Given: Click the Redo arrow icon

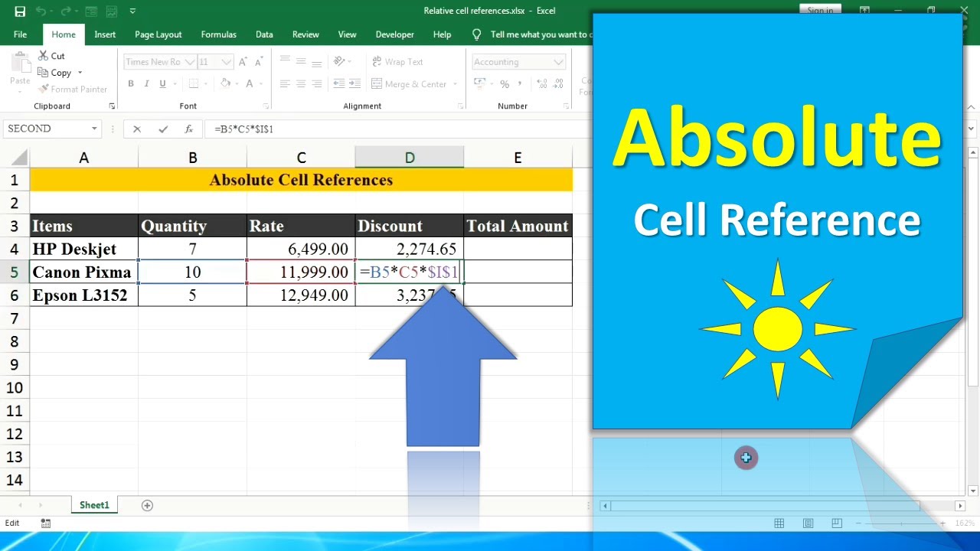Looking at the screenshot, I should click(67, 11).
